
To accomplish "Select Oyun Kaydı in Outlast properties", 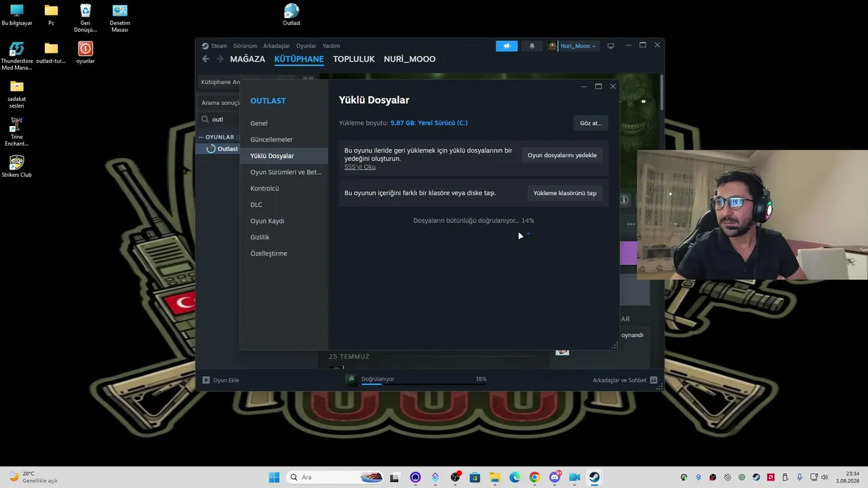I will click(284, 221).
